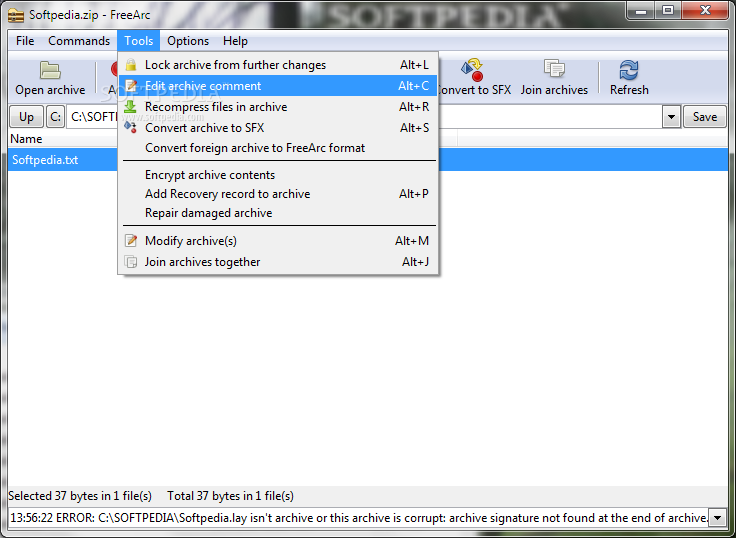Viewport: 736px width, 538px height.
Task: Choose Add Recovery record to archive
Action: 278,194
